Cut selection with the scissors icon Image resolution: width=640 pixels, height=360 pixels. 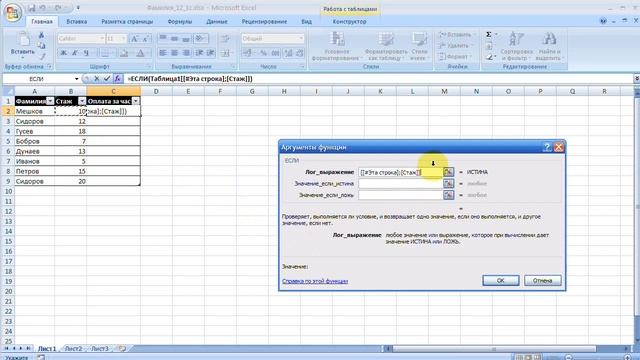coord(41,36)
